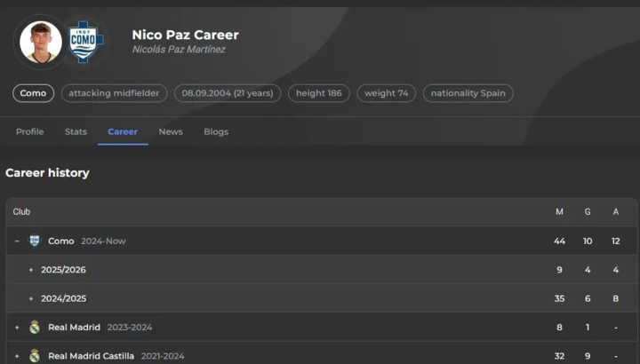Viewport: 640px width, 364px height.
Task: Expand the Real Madrid Castilla row
Action: pyautogui.click(x=17, y=356)
